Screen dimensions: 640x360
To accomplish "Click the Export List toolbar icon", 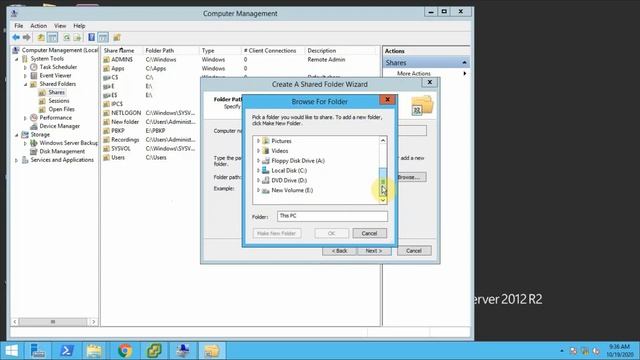I will 77,38.
